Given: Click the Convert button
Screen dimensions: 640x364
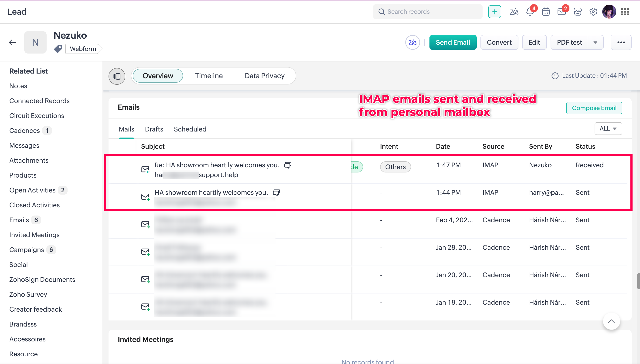Looking at the screenshot, I should pos(499,43).
